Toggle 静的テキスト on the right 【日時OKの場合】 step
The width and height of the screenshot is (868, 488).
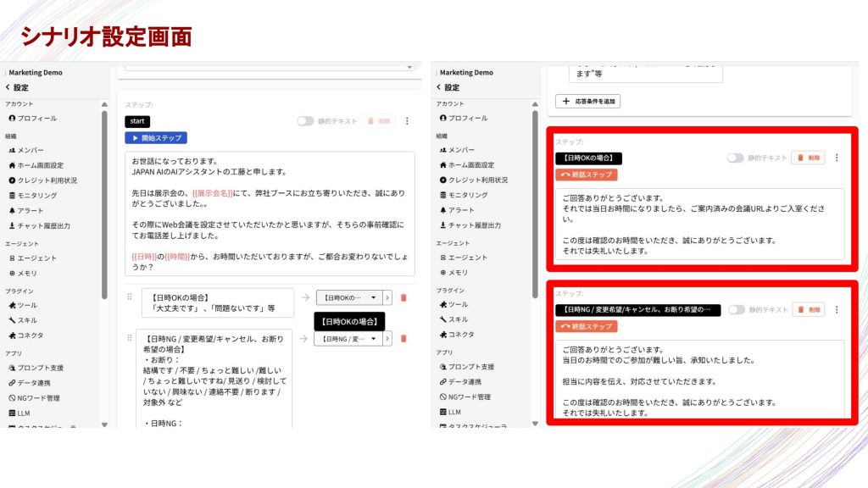736,158
